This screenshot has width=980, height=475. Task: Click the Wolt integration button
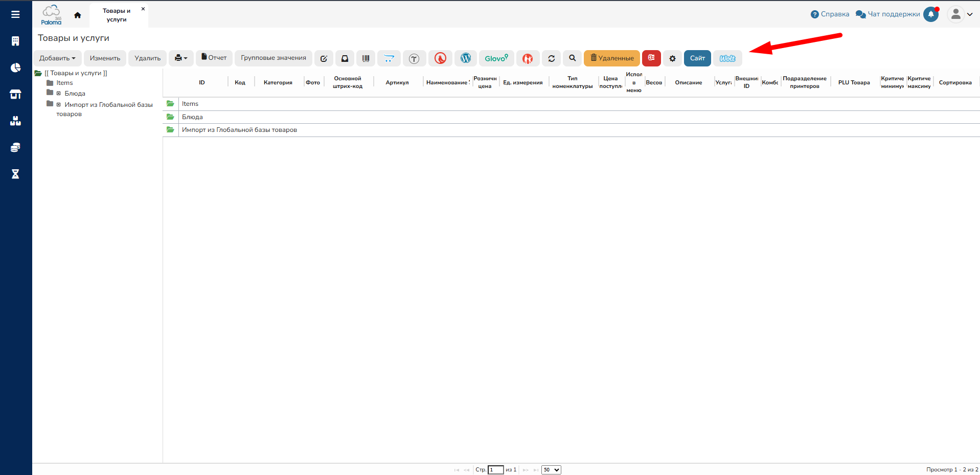coord(727,58)
